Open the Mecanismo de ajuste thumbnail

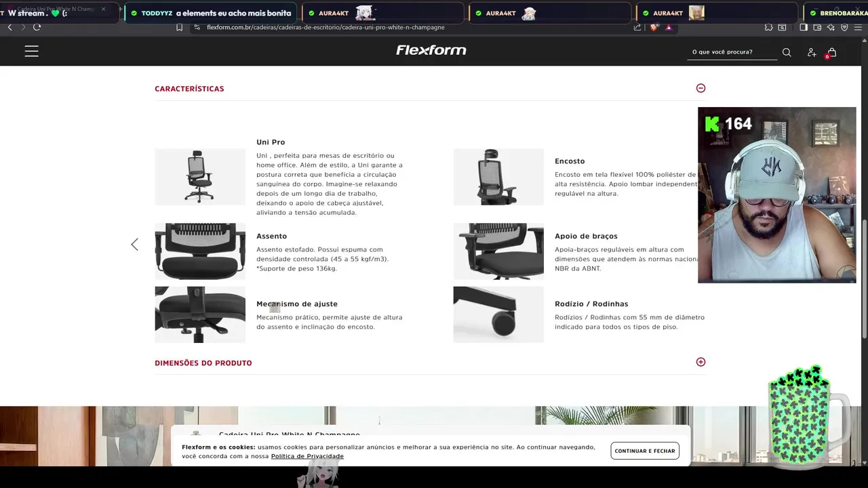click(x=200, y=314)
